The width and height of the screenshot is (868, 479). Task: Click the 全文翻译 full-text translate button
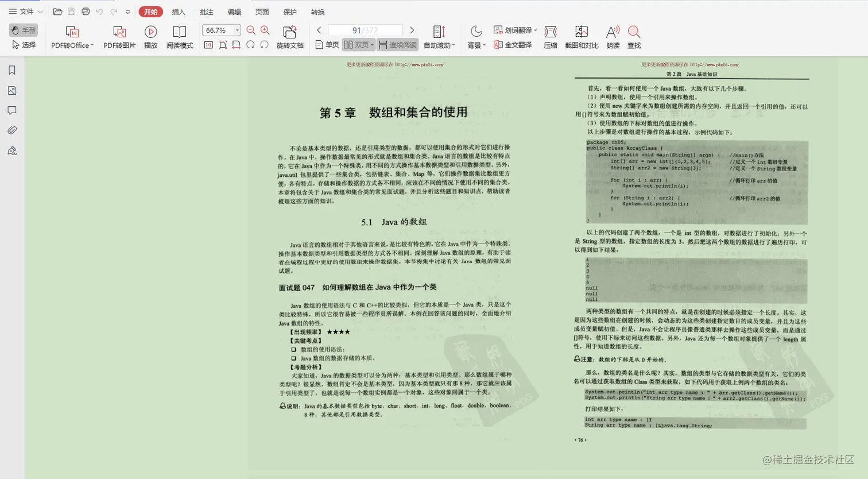(515, 45)
